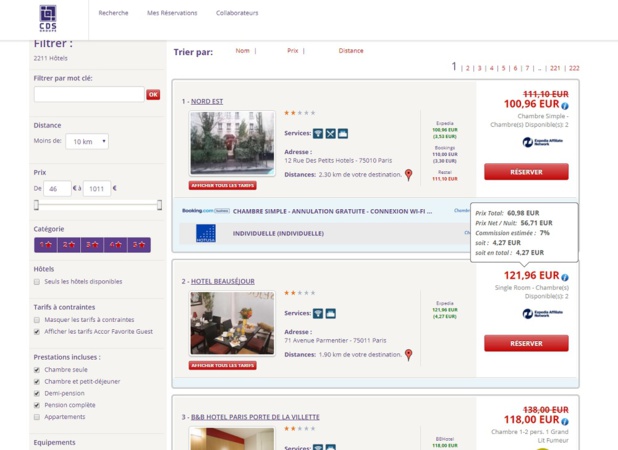618x450 pixels.
Task: Enable 'Seuls les hôtels disponibles' checkbox
Action: pos(37,282)
